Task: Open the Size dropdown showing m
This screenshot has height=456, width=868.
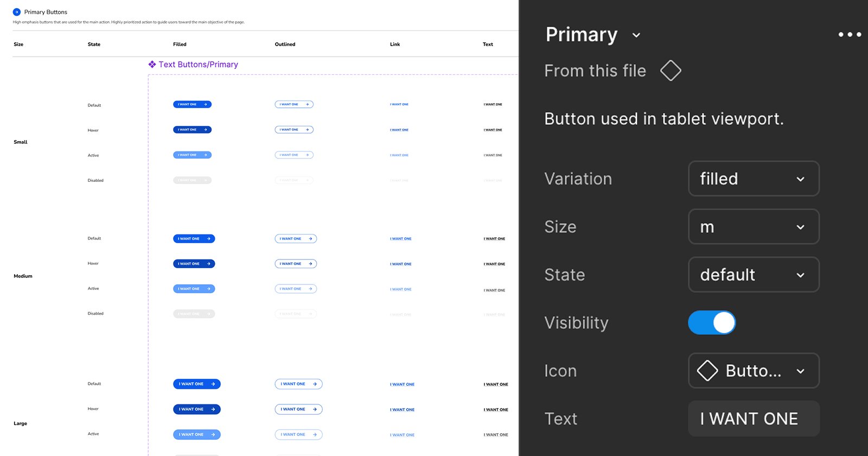Action: pos(754,227)
